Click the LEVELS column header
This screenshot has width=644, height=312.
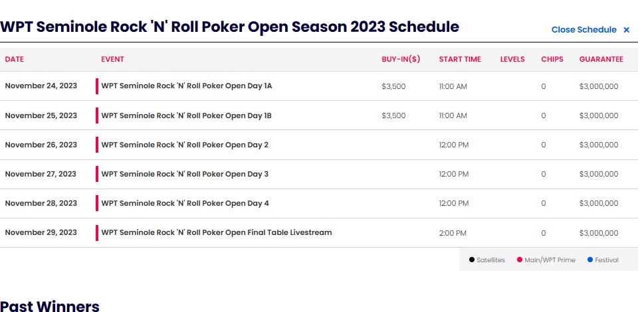[x=512, y=59]
